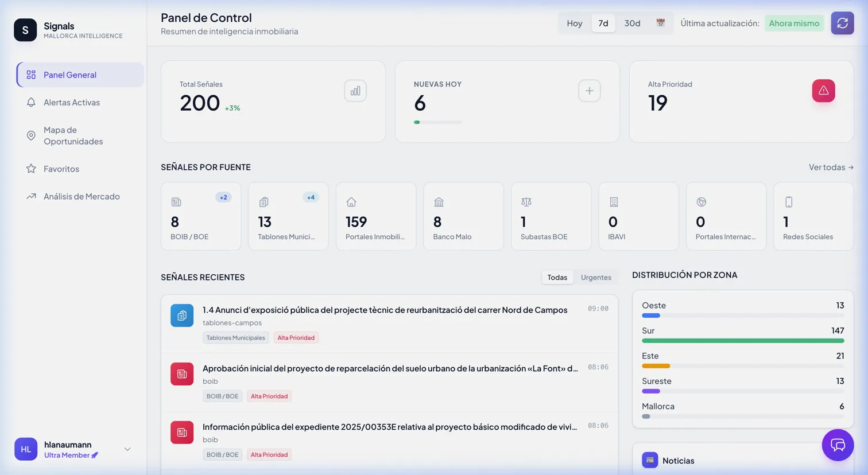The width and height of the screenshot is (868, 475).
Task: Click the Sur zone progress bar
Action: [743, 340]
